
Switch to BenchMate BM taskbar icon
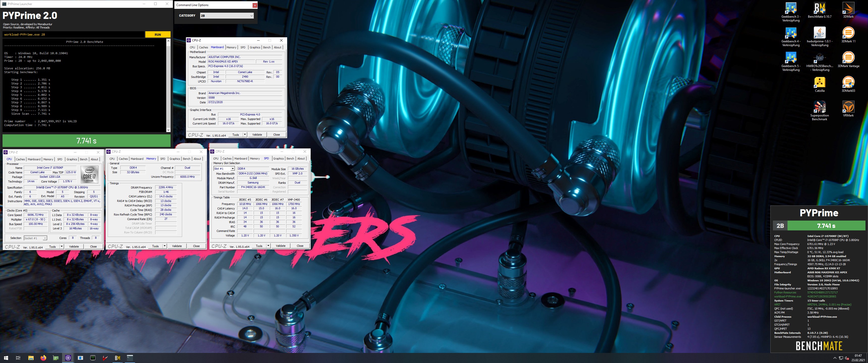click(x=118, y=358)
